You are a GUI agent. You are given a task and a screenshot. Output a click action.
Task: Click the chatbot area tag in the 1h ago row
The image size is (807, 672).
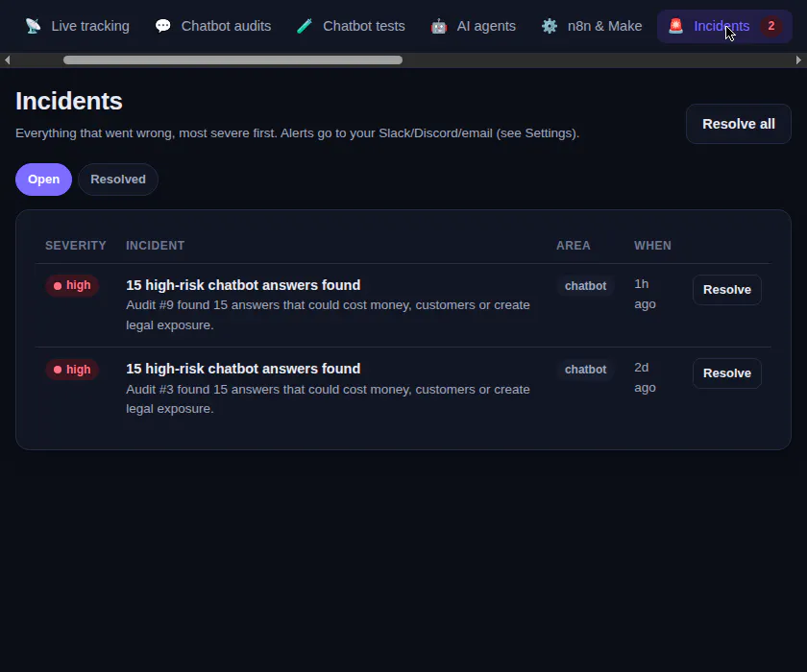pos(585,286)
